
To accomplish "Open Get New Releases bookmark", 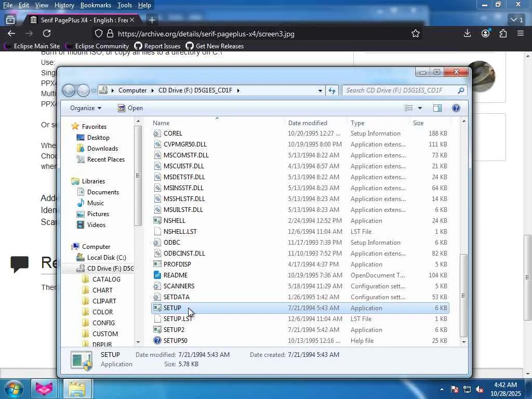I will pos(215,46).
